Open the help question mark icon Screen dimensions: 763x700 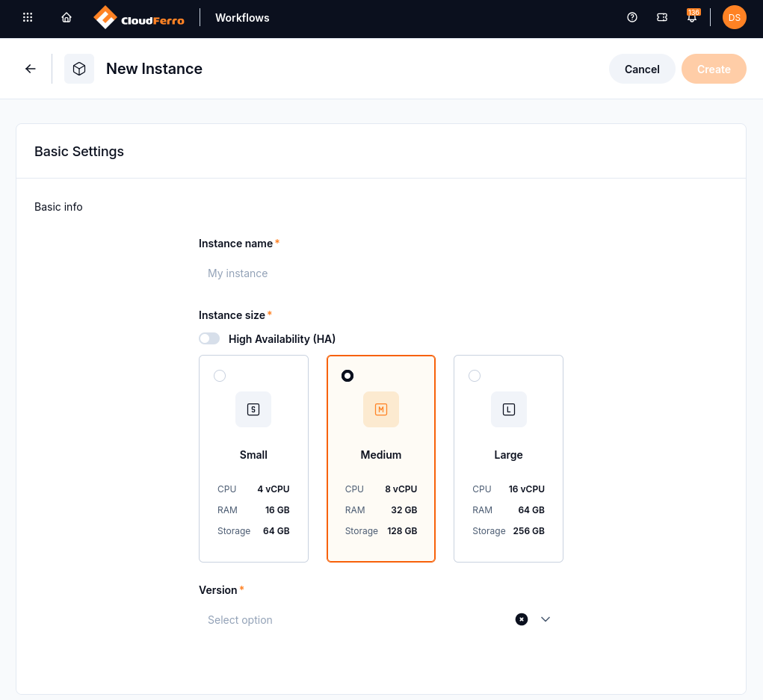click(632, 17)
